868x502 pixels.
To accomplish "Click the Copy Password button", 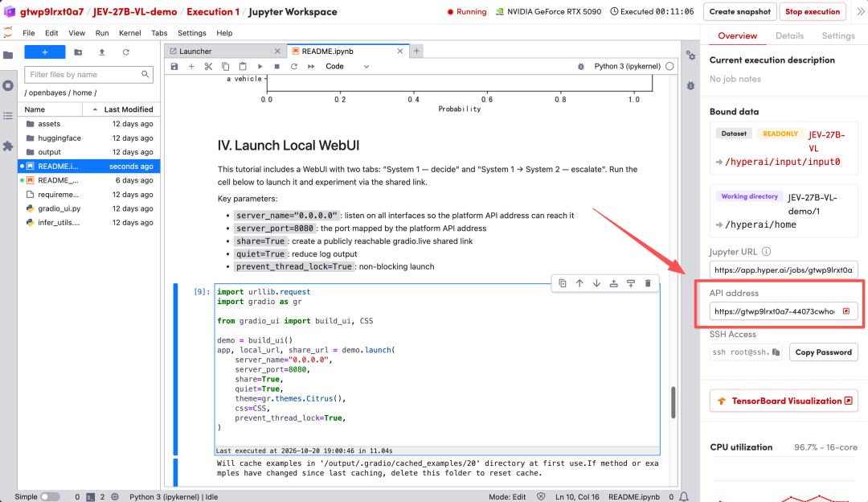I will coord(823,352).
